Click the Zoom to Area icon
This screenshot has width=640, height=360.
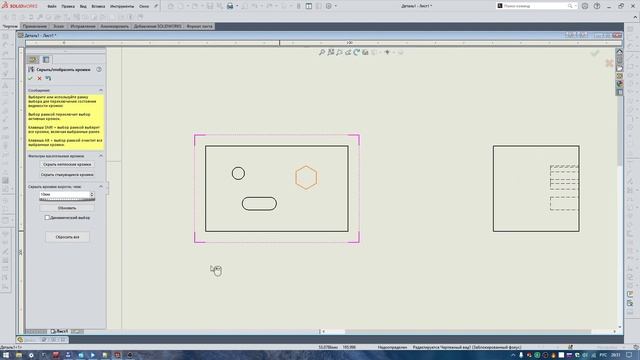(x=331, y=52)
